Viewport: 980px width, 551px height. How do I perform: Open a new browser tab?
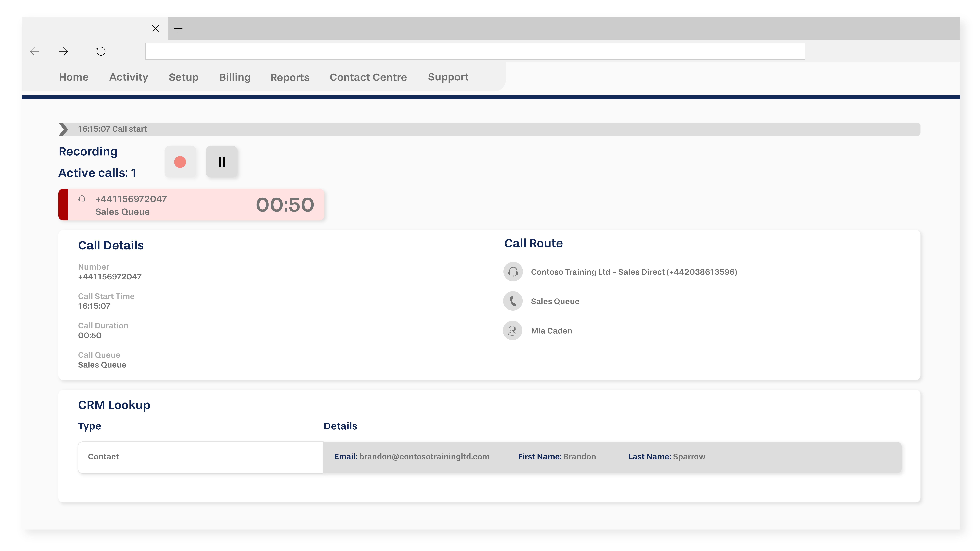[178, 29]
